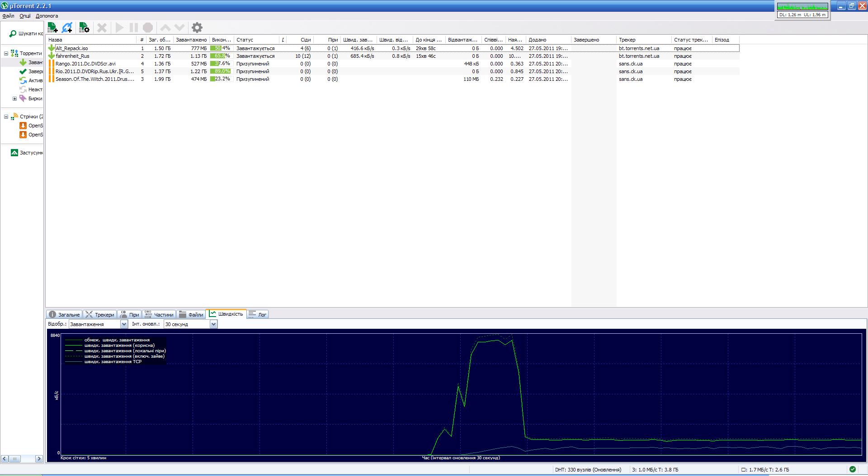The height and width of the screenshot is (476, 868).
Task: Move torrent up the queue
Action: pyautogui.click(x=165, y=28)
